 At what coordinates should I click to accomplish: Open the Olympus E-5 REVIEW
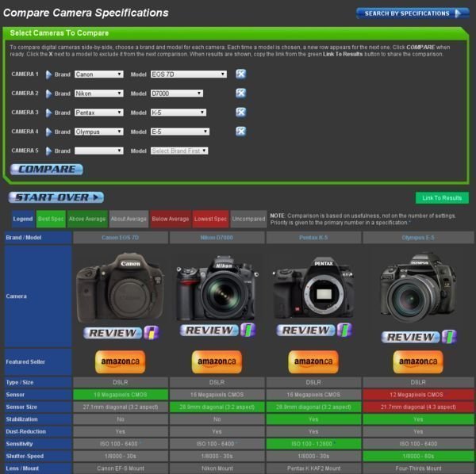410,337
